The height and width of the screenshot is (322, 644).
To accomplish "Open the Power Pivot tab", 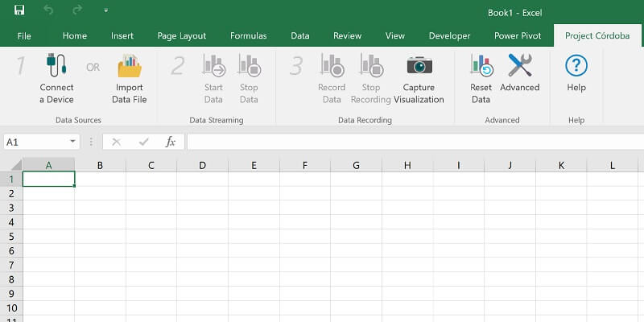I will pyautogui.click(x=518, y=35).
